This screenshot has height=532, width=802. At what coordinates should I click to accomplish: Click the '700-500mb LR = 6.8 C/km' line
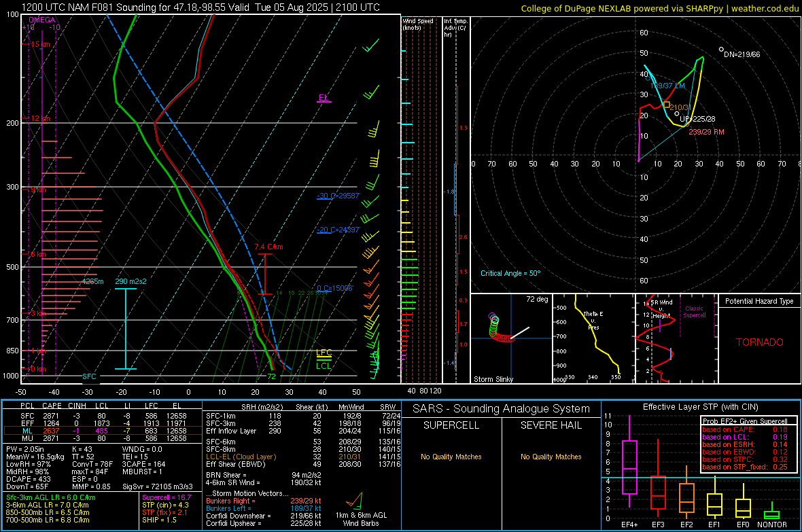[x=48, y=520]
